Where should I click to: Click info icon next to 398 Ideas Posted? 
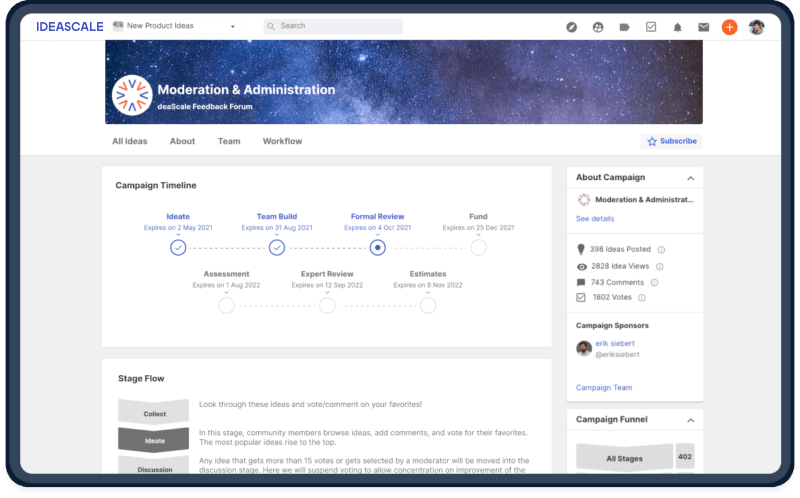point(661,250)
